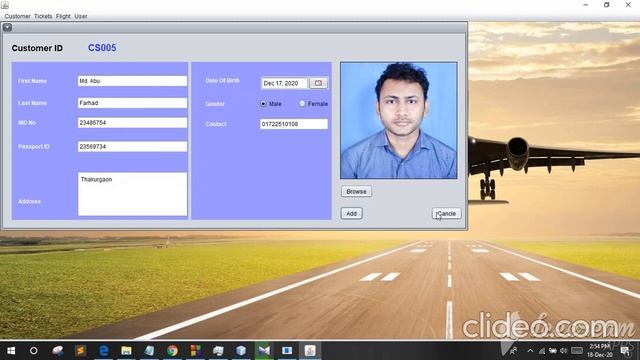Select the Female gender radio button

click(302, 104)
